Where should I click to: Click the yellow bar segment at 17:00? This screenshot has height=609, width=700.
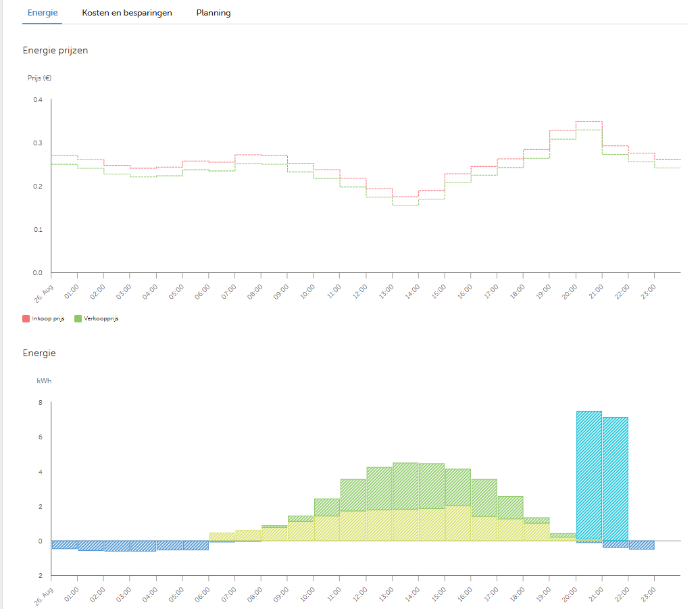pyautogui.click(x=510, y=530)
